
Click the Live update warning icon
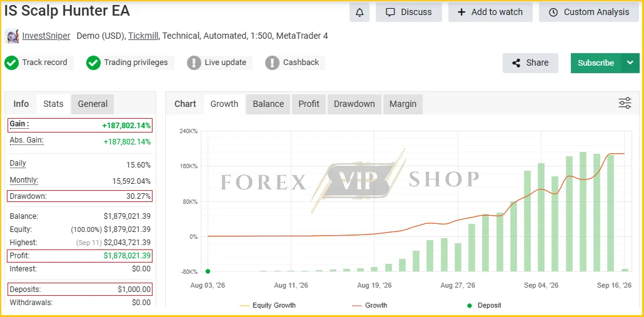pyautogui.click(x=194, y=63)
